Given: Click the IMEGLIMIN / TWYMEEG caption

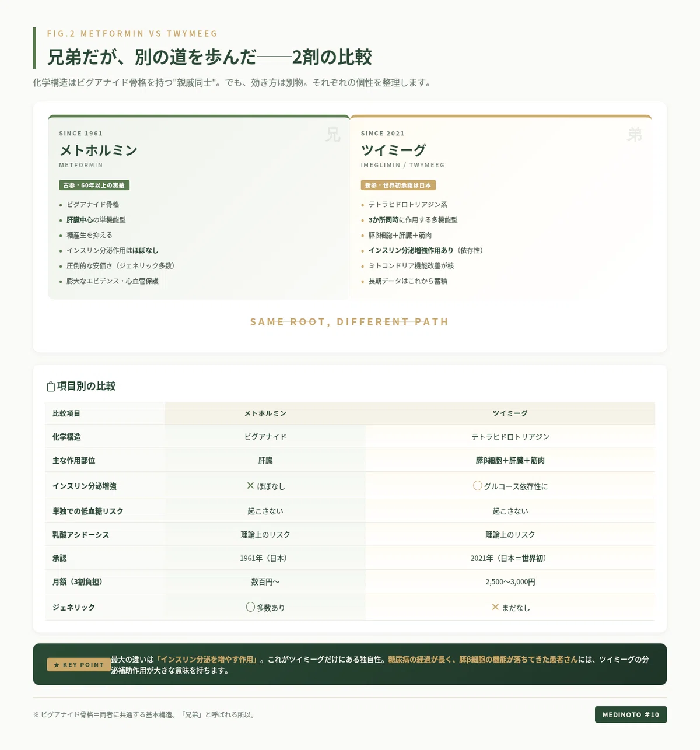Looking at the screenshot, I should point(402,165).
